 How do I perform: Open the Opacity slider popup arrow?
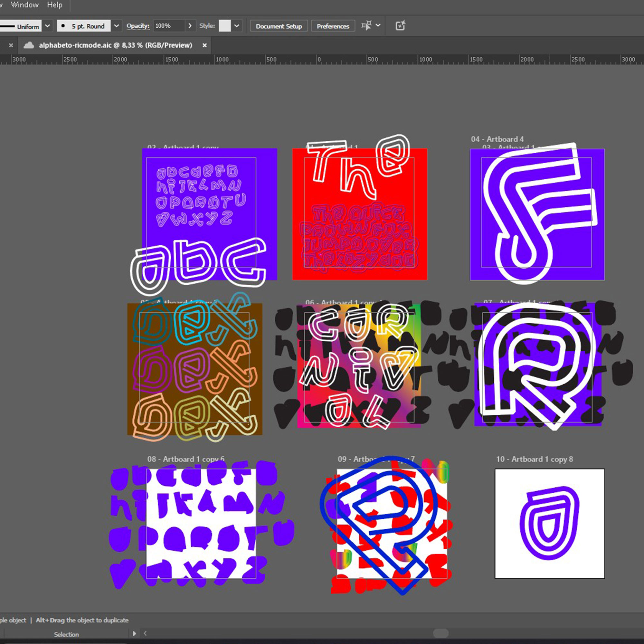190,26
